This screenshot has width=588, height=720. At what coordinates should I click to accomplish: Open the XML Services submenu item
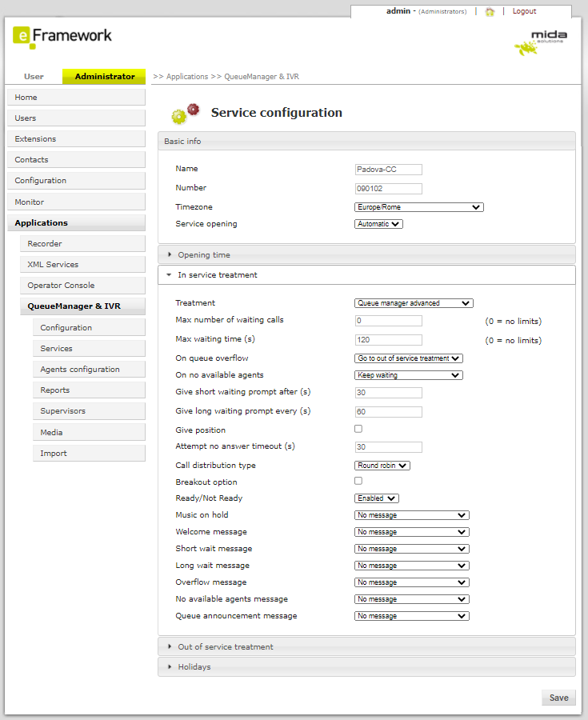(82, 265)
